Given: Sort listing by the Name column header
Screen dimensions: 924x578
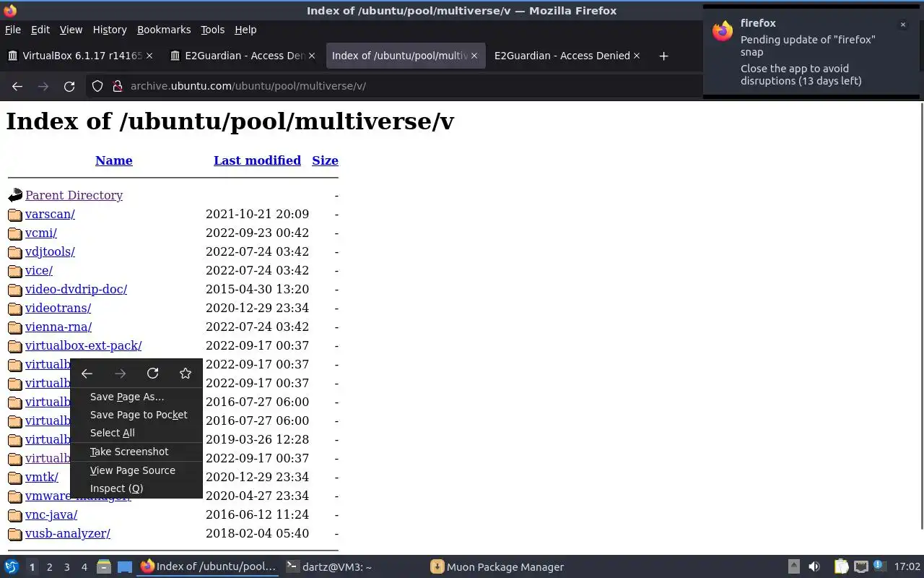Looking at the screenshot, I should pos(114,160).
